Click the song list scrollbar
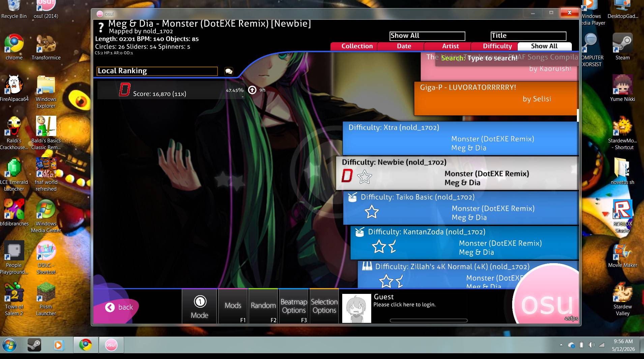Viewport: 644px width, 359px height. [x=578, y=115]
